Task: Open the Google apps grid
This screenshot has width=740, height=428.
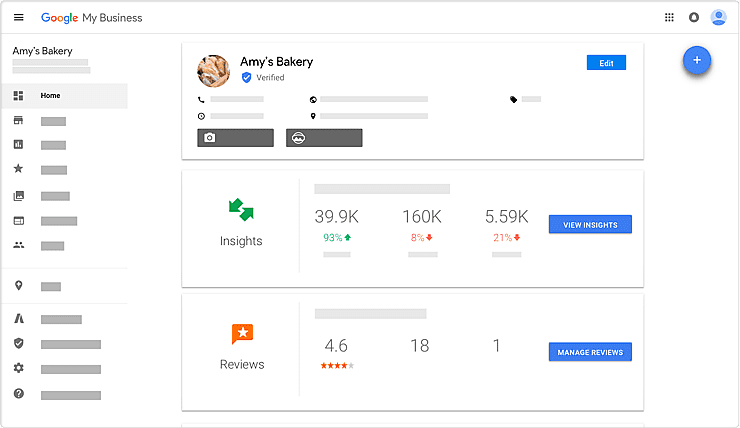Action: point(669,18)
